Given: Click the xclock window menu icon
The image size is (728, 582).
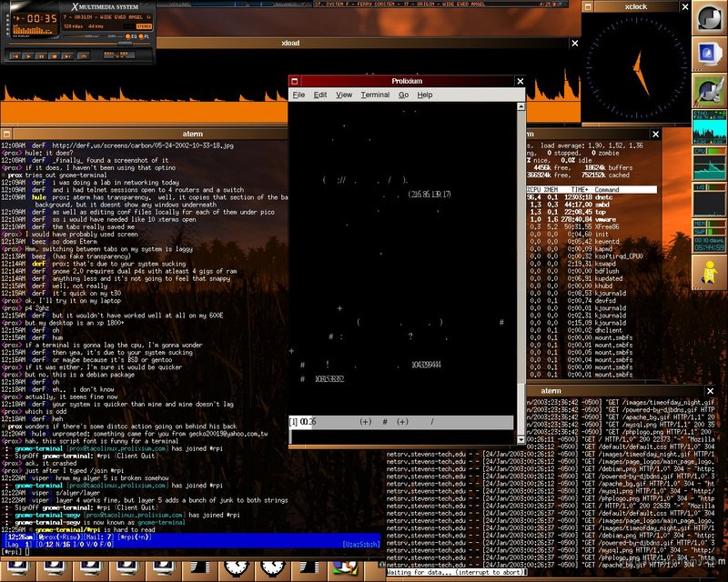Looking at the screenshot, I should point(588,6).
